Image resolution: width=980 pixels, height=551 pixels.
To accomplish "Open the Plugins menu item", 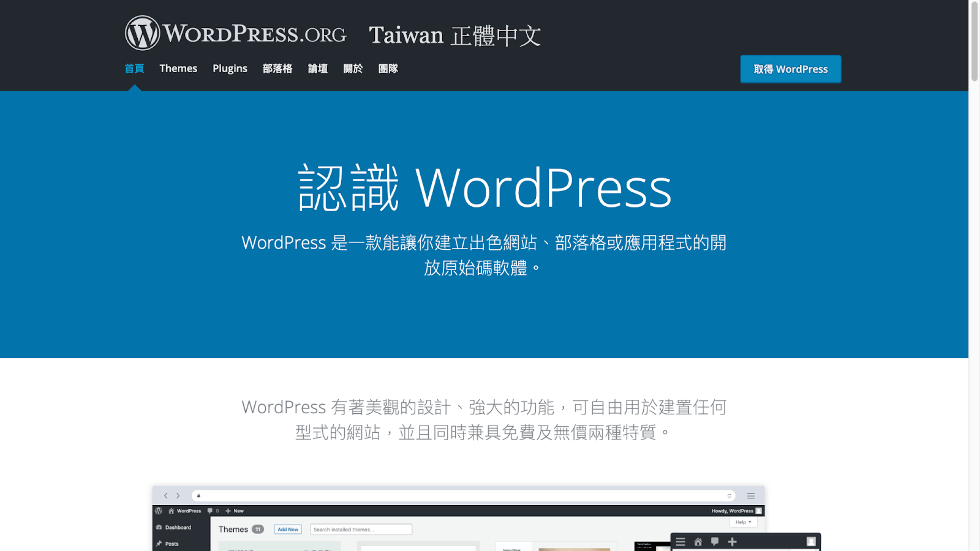I will (230, 69).
